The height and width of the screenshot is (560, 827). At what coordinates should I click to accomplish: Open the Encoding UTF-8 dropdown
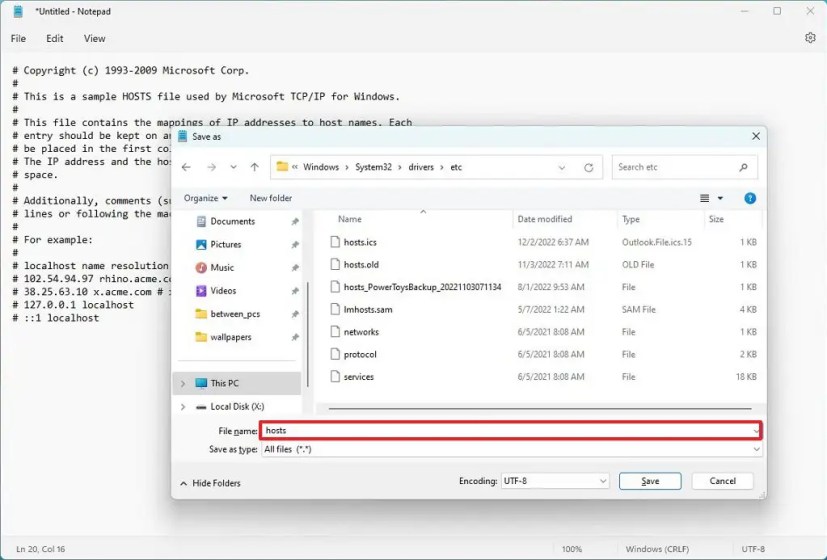(554, 481)
